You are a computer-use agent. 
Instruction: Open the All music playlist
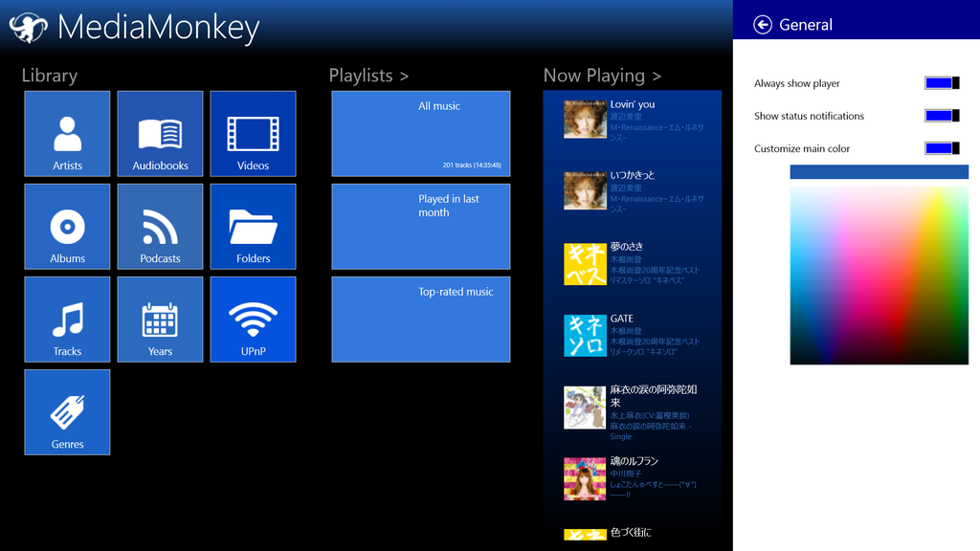pyautogui.click(x=421, y=134)
